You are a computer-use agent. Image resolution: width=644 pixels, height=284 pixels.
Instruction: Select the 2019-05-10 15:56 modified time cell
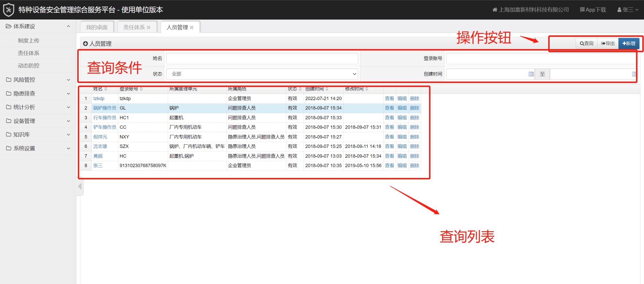pos(363,165)
